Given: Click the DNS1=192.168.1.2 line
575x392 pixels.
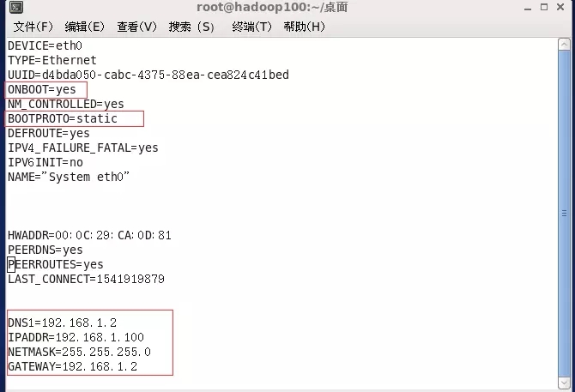Looking at the screenshot, I should 62,323.
